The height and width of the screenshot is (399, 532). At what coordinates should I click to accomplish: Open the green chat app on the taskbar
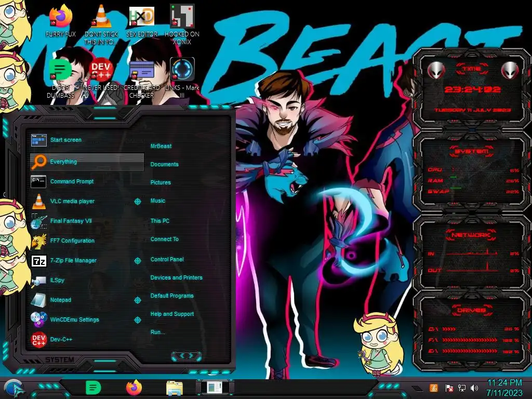[x=93, y=388]
